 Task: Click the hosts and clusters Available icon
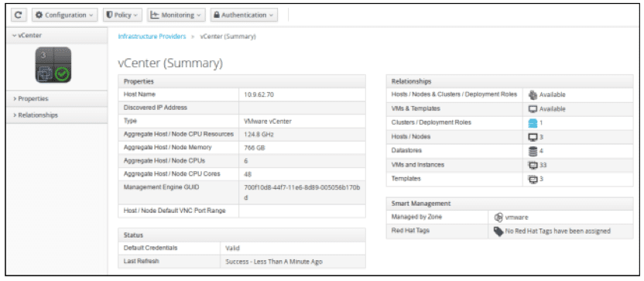[533, 94]
